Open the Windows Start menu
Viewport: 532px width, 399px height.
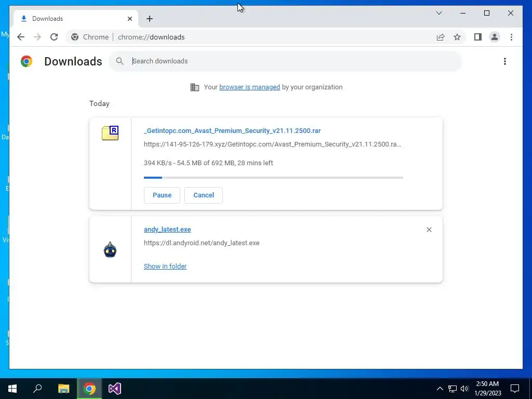[x=12, y=389]
